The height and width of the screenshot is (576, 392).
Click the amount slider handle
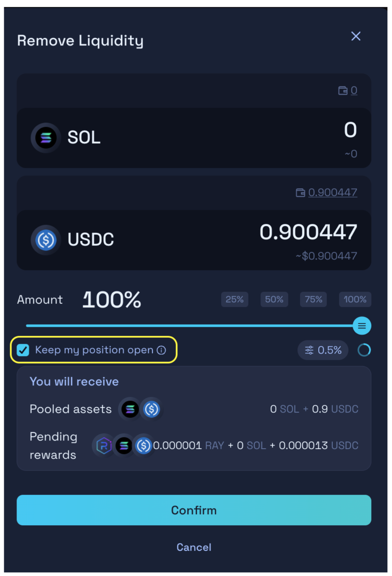[362, 326]
